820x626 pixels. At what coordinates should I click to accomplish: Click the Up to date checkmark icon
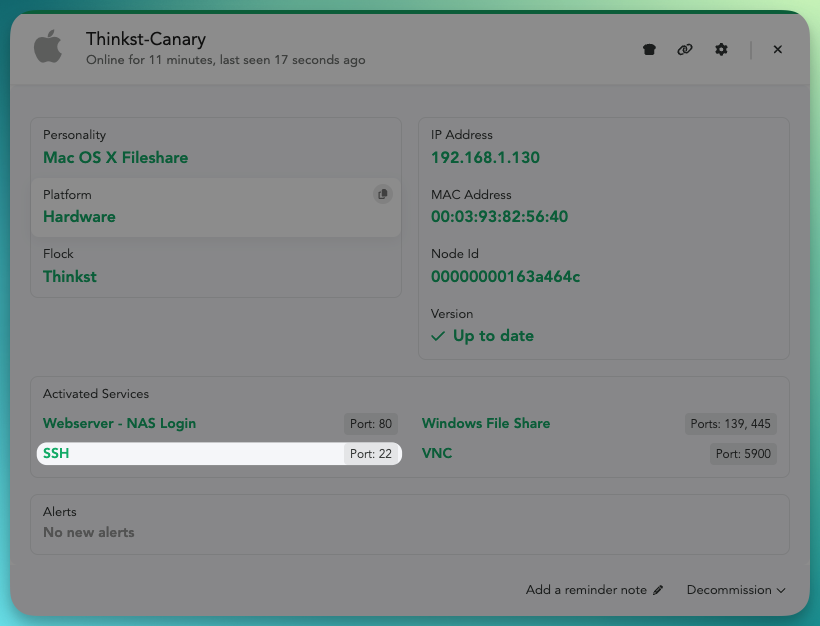click(438, 336)
